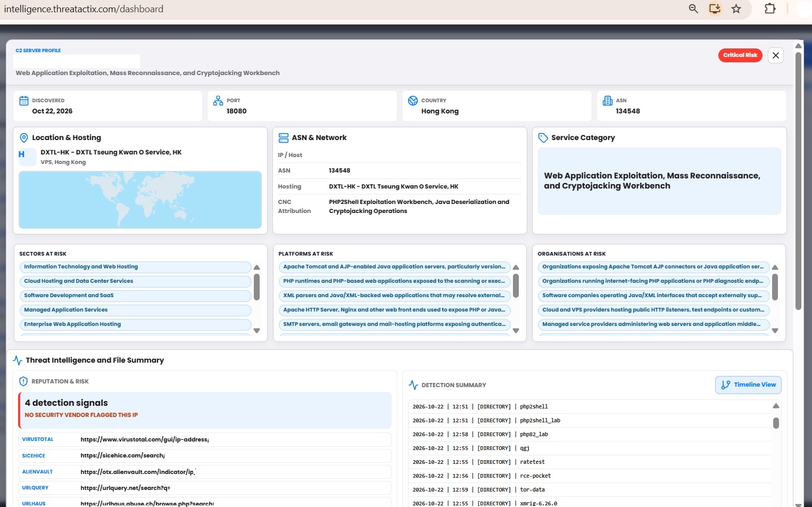Select the xmrig-6.26.0 directory detection entry
This screenshot has height=507, width=812.
590,503
